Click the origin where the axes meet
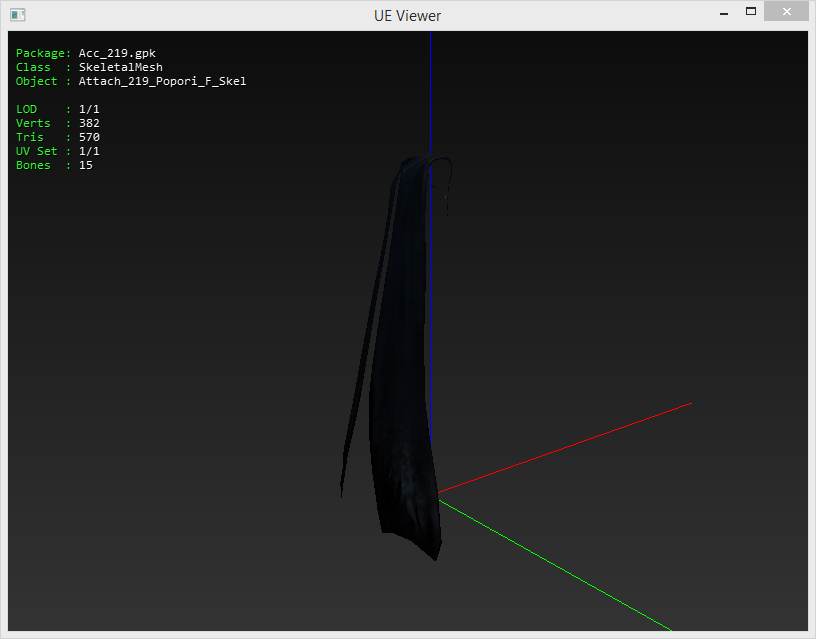This screenshot has height=639, width=816. point(438,494)
